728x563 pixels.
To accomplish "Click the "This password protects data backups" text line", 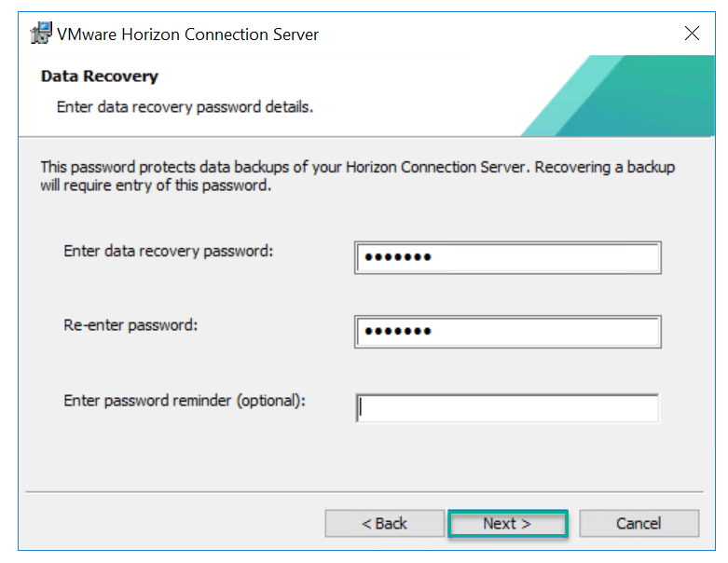I will pos(357,168).
